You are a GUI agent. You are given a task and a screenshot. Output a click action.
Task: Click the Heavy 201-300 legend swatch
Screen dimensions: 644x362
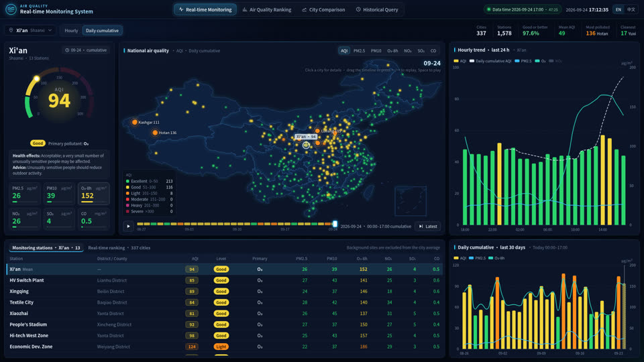click(x=127, y=205)
